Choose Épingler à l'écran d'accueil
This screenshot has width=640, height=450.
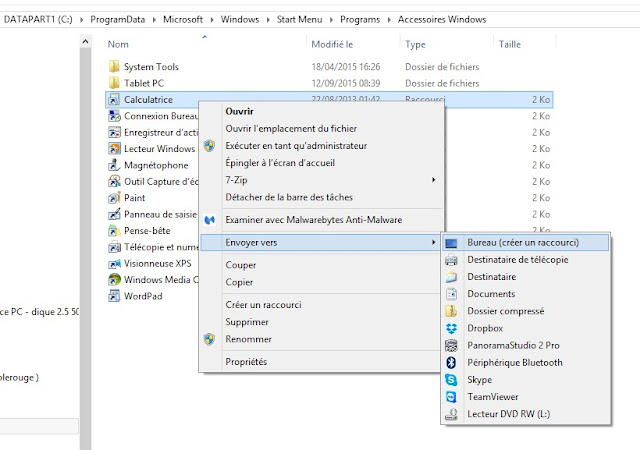coord(280,163)
